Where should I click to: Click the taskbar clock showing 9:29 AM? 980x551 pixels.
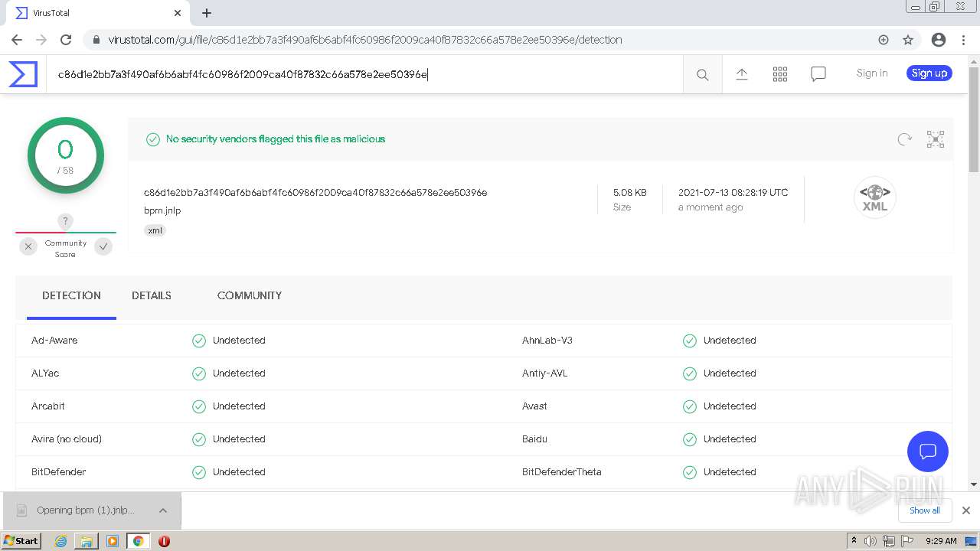941,541
